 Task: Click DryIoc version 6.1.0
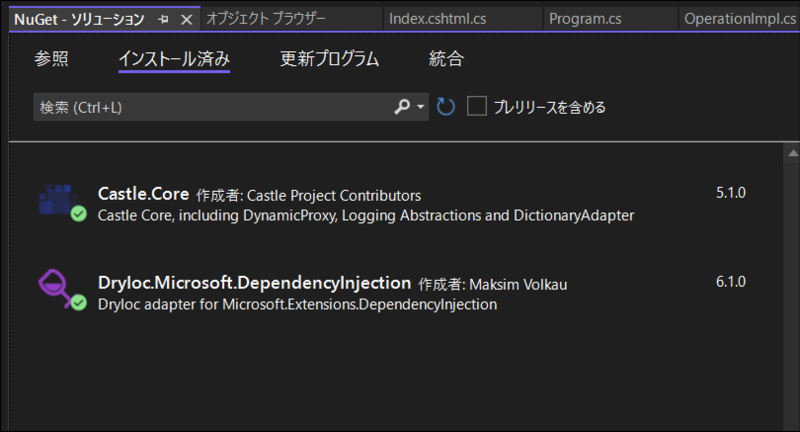tap(731, 282)
